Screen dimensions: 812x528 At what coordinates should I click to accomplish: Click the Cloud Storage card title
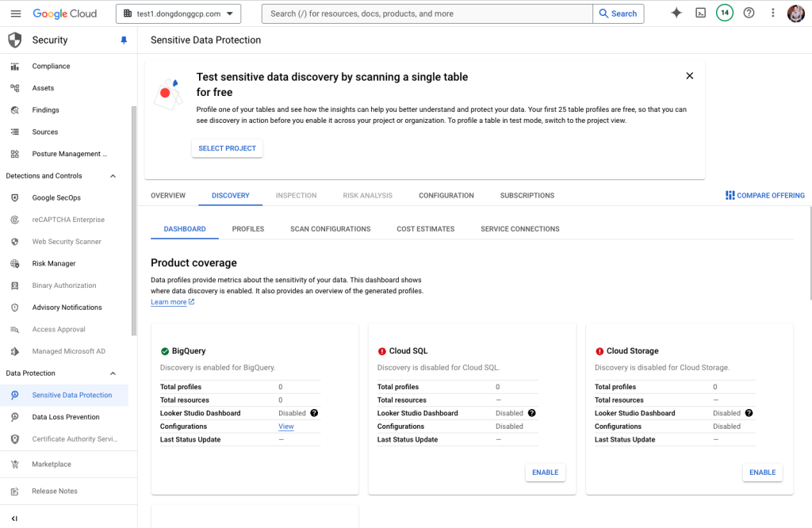coord(632,351)
